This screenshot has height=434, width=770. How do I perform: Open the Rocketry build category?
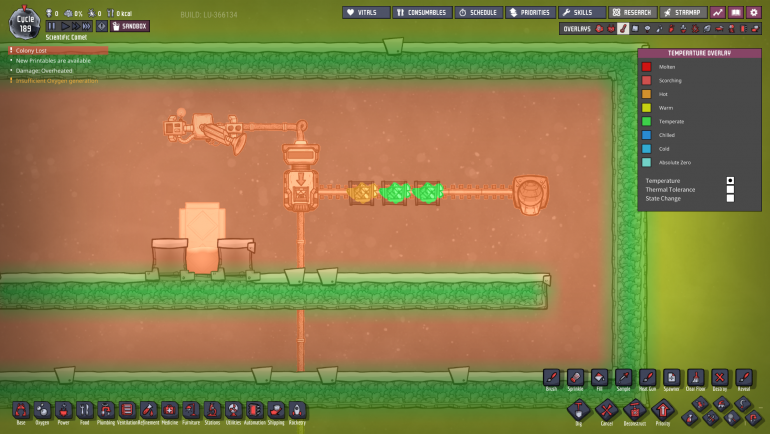pyautogui.click(x=297, y=410)
